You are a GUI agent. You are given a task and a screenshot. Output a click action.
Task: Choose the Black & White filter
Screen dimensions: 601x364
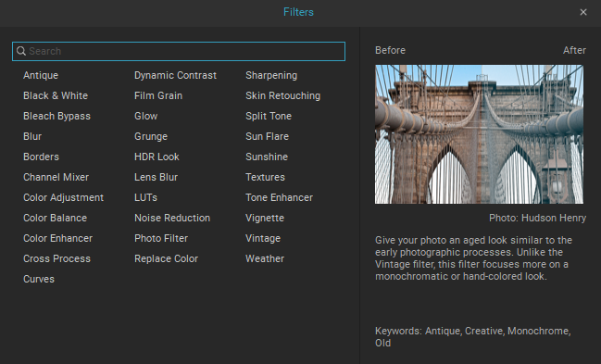(56, 95)
